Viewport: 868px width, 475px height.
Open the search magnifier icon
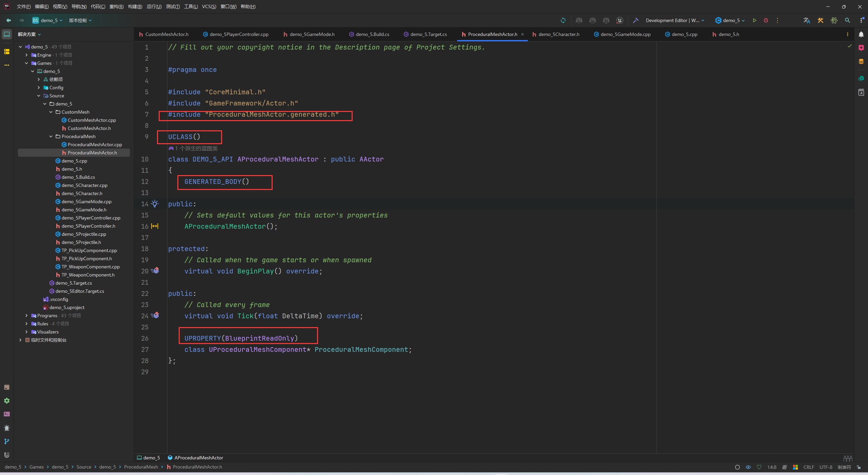847,20
